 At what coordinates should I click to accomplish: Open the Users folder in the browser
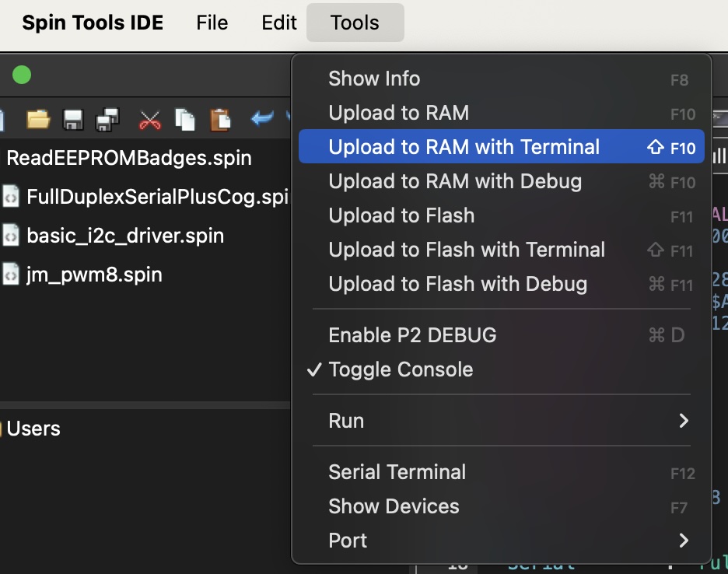(33, 429)
